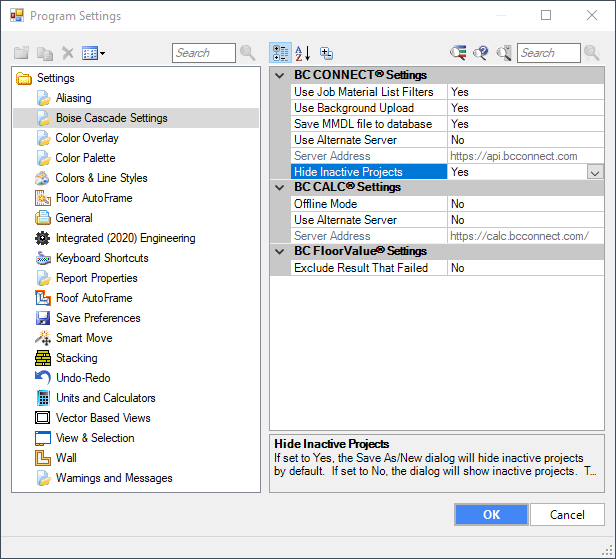Open Report Properties settings

[97, 278]
